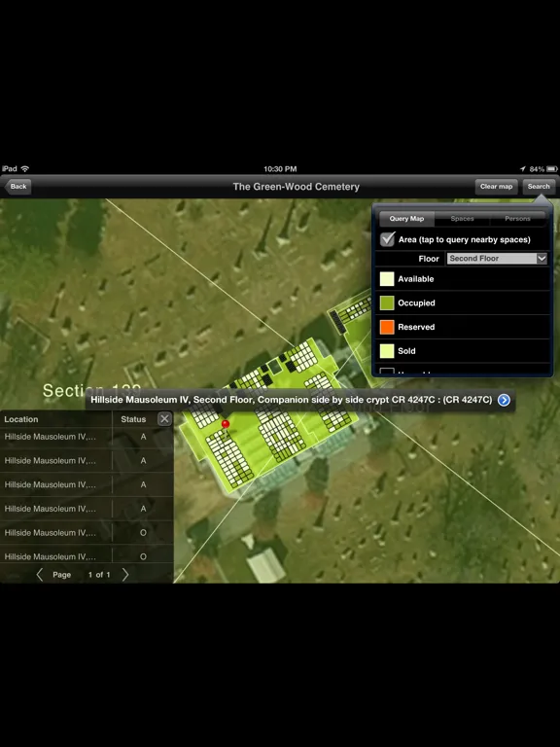Screen dimensions: 560x747
Task: Open the Floor dropdown showing Second Floor
Action: tap(497, 258)
